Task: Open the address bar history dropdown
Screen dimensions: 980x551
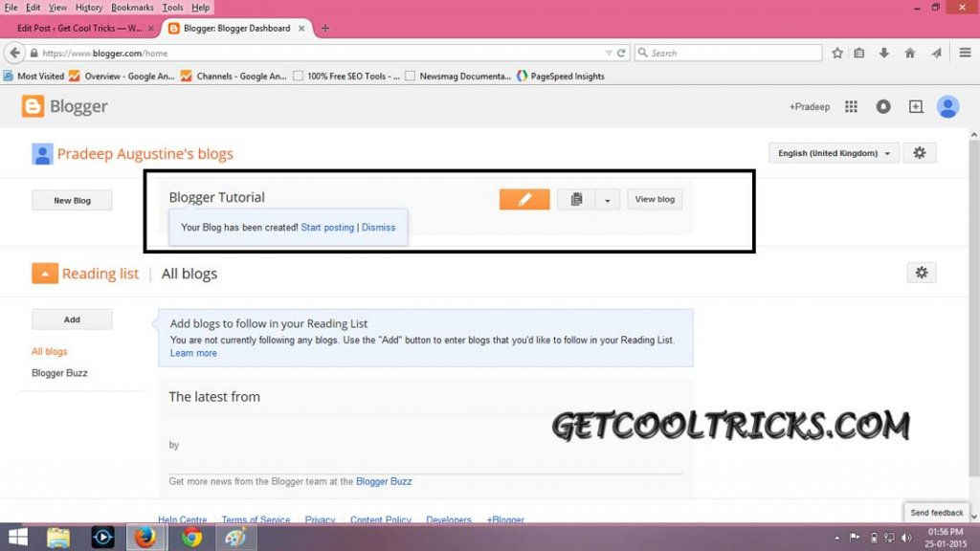Action: coord(608,54)
